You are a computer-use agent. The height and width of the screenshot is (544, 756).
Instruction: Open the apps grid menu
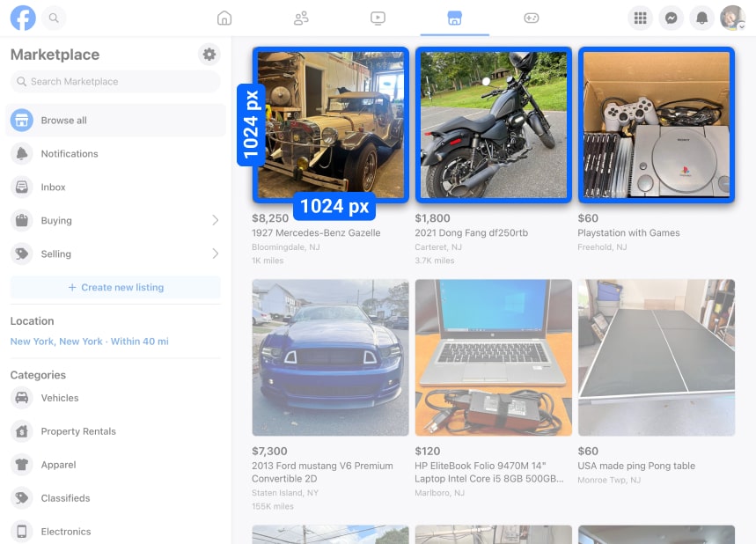point(640,17)
